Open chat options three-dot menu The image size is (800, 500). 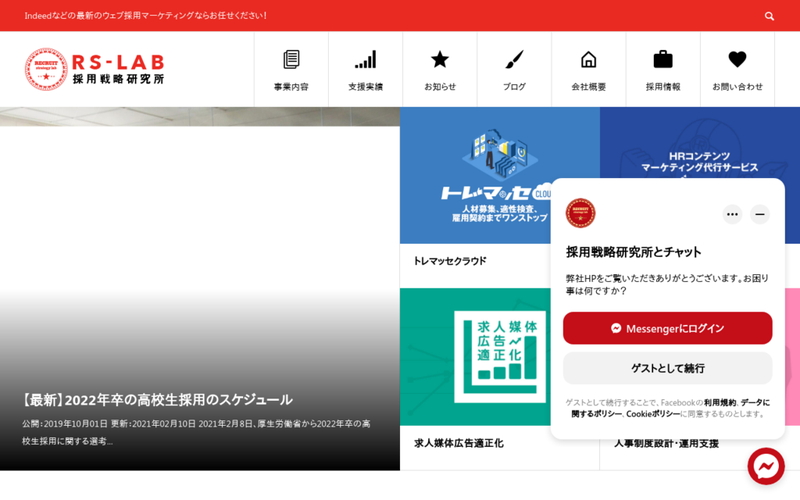coord(732,214)
